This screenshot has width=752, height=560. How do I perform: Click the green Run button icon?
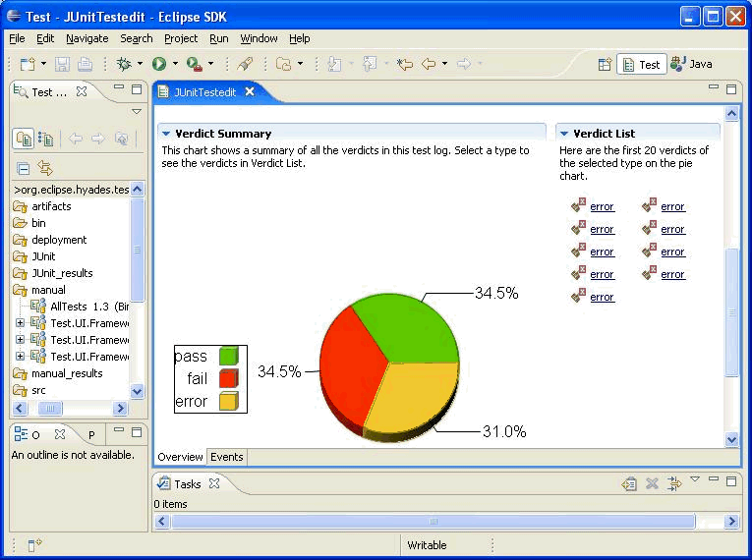pyautogui.click(x=158, y=64)
